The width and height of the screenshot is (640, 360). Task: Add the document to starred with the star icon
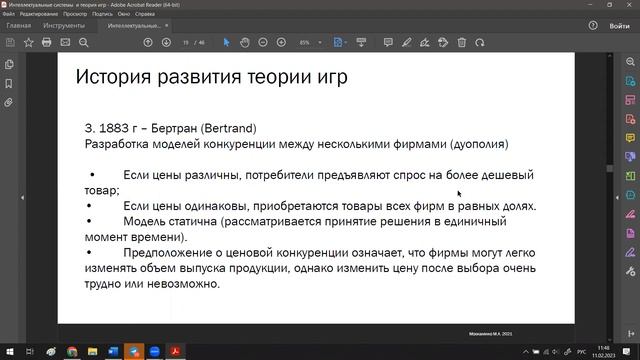click(29, 42)
